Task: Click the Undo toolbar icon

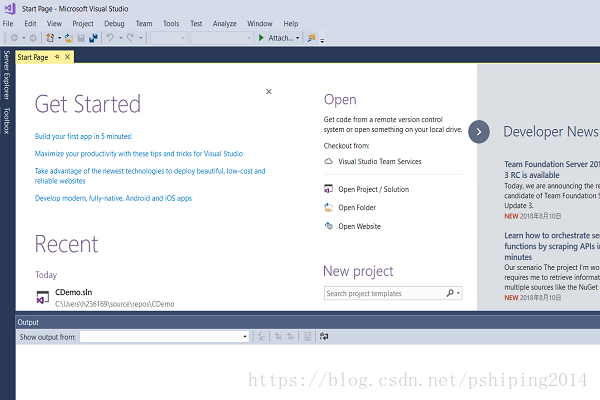Action: 110,38
